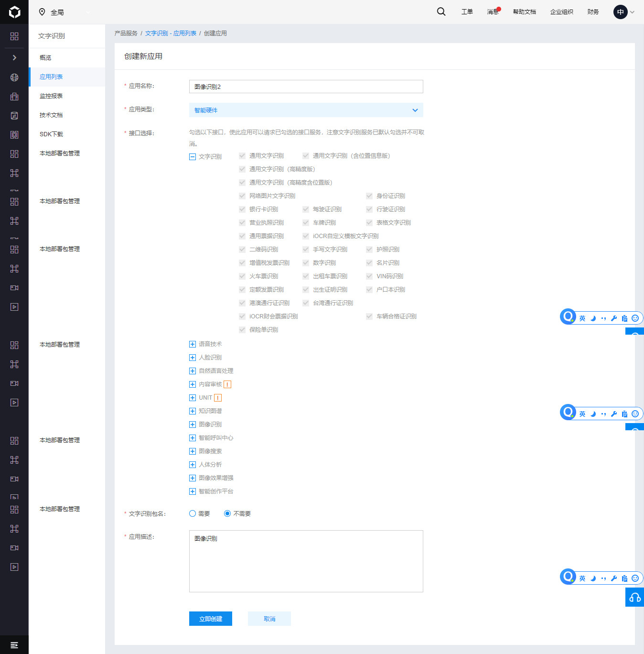Viewport: 644px width, 654px height.
Task: Open 监控报表 in the side menu
Action: 51,96
